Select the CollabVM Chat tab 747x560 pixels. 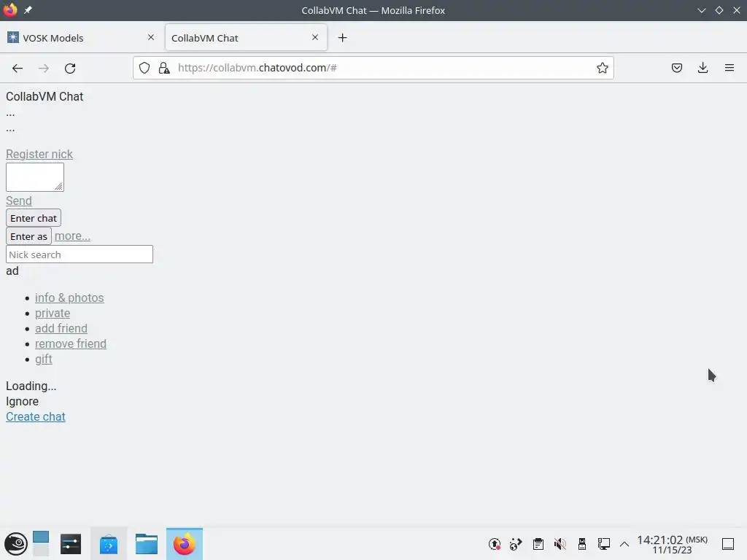246,38
